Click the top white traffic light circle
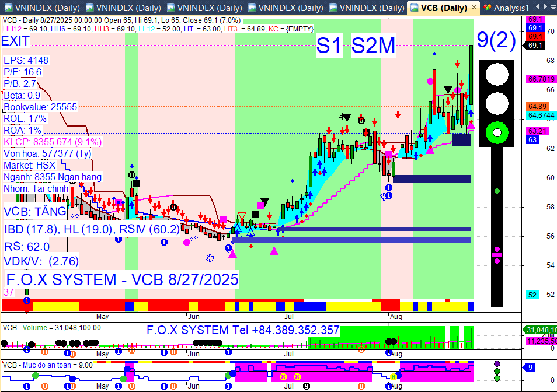Viewport: 557px width, 392px height. click(497, 74)
